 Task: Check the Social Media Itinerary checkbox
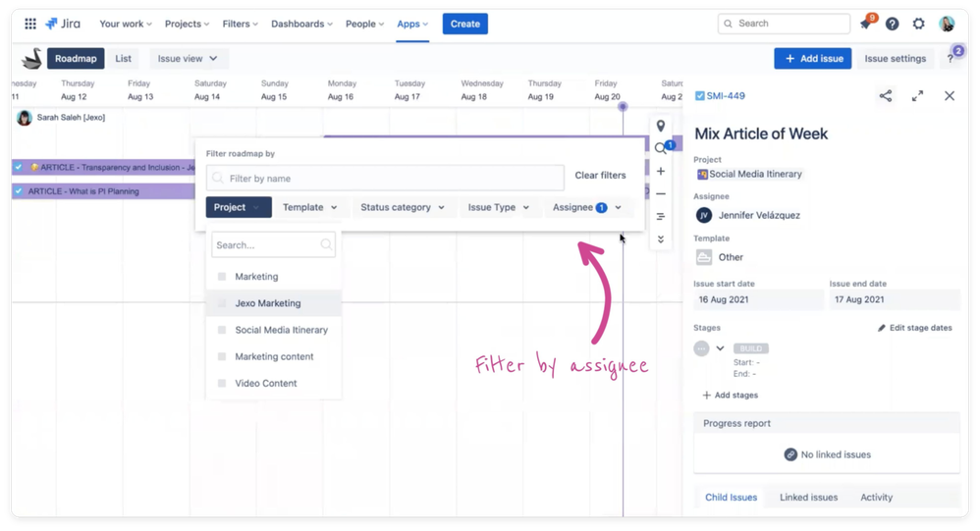pos(221,330)
